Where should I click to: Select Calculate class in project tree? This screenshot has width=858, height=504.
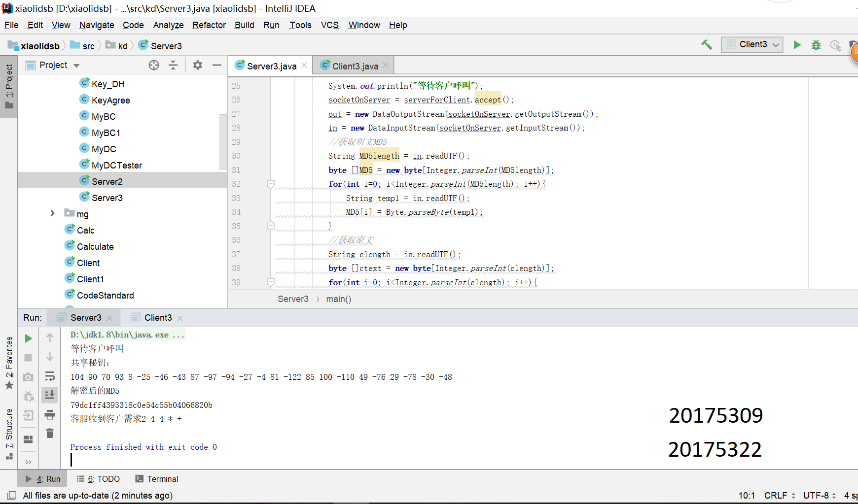tap(95, 246)
